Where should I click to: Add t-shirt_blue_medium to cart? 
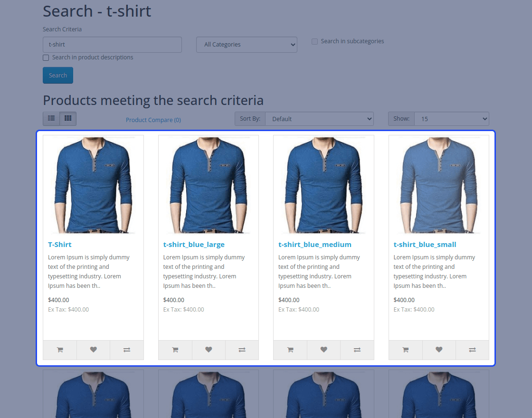click(x=290, y=350)
